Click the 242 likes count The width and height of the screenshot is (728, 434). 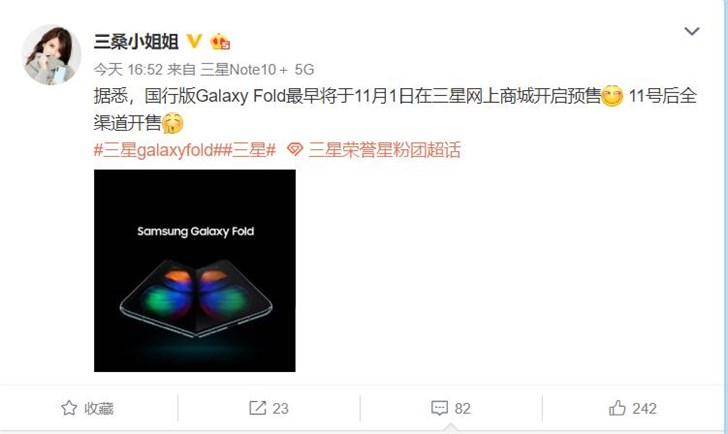pyautogui.click(x=644, y=408)
